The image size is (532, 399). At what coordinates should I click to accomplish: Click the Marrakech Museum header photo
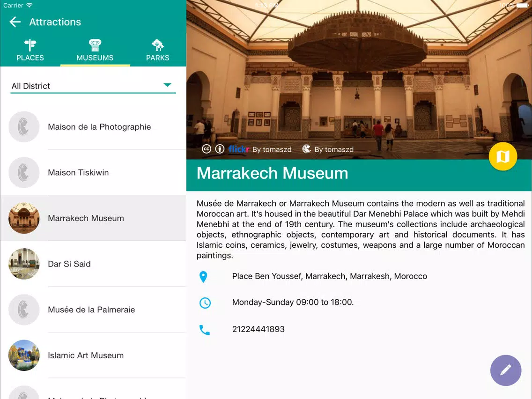(x=359, y=80)
